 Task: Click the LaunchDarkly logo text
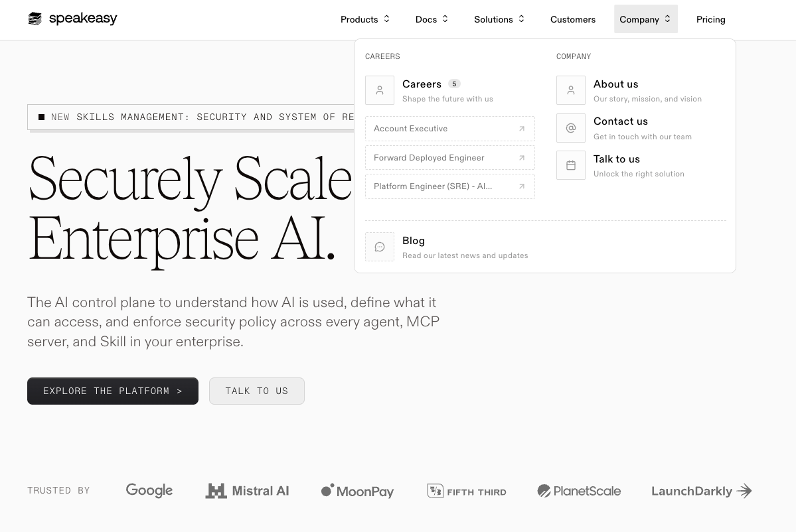coord(692,491)
